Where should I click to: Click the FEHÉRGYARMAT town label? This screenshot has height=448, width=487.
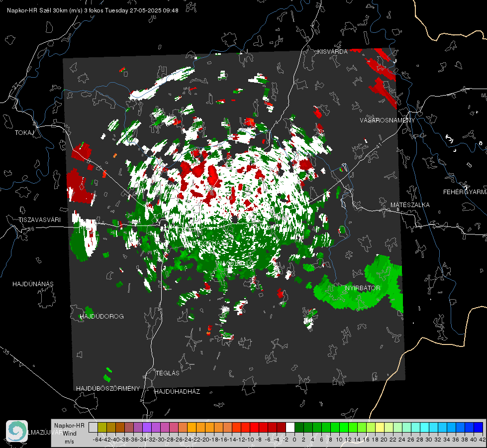pos(465,192)
